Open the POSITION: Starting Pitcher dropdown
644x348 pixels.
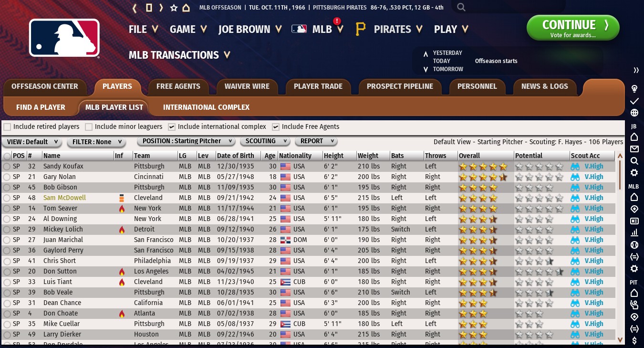click(x=186, y=141)
